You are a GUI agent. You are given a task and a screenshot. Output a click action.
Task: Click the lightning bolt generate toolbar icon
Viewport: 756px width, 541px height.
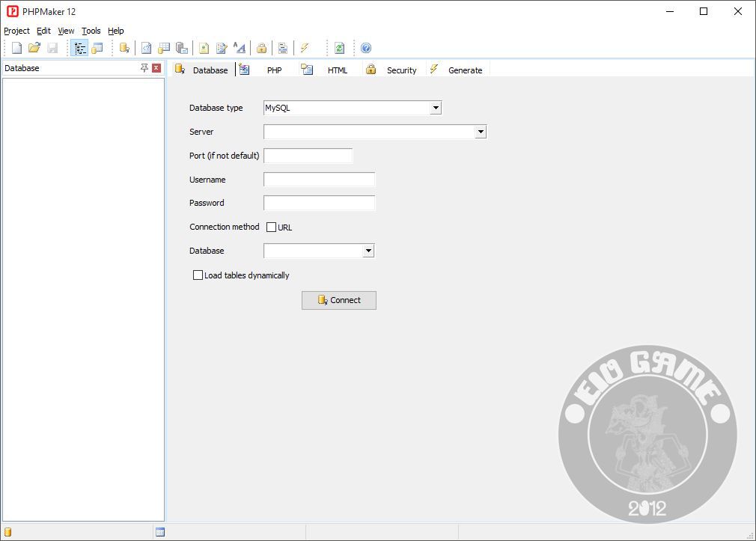pos(305,48)
